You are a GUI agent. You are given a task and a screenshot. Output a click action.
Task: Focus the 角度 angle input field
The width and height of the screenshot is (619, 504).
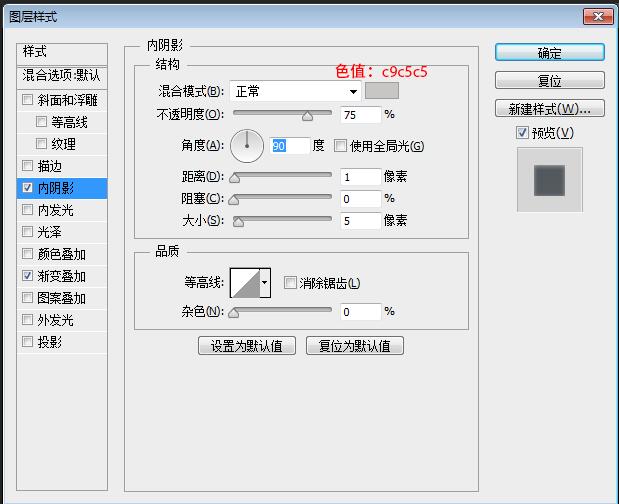290,146
